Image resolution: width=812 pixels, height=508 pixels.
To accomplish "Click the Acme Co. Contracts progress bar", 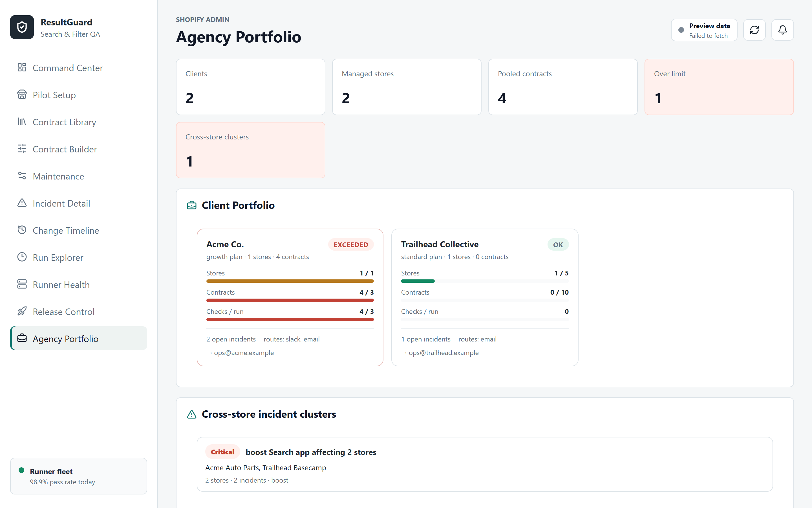I will coord(290,300).
